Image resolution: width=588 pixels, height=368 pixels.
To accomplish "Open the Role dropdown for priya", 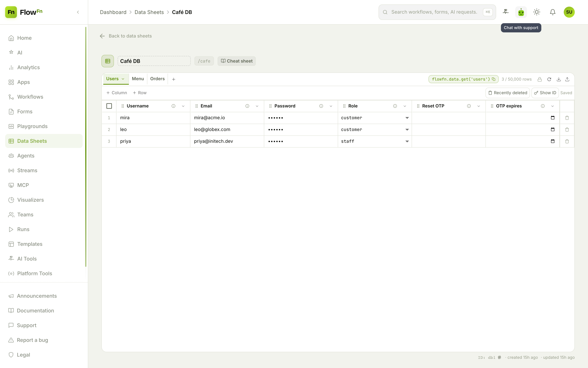I will (x=407, y=141).
